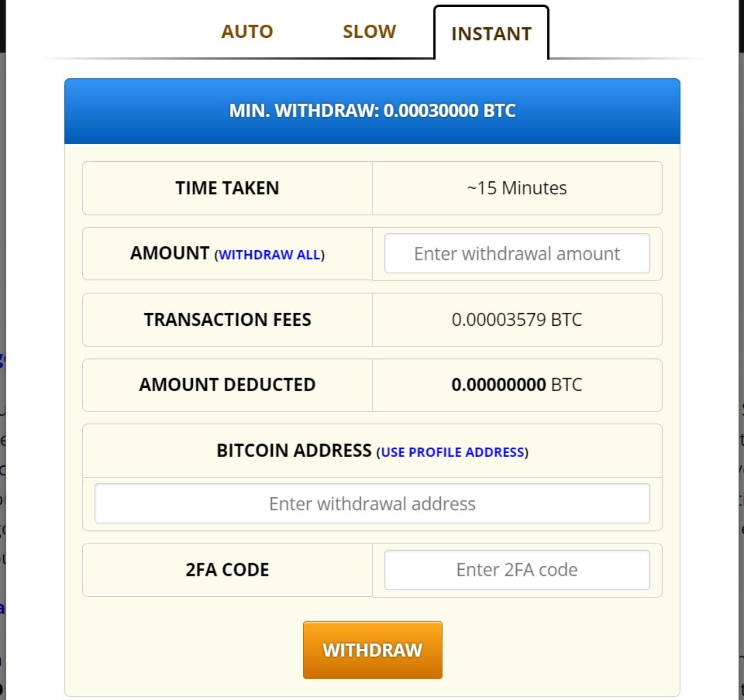This screenshot has width=744, height=700.
Task: Click the TIME TAKEN label cell
Action: pyautogui.click(x=227, y=188)
